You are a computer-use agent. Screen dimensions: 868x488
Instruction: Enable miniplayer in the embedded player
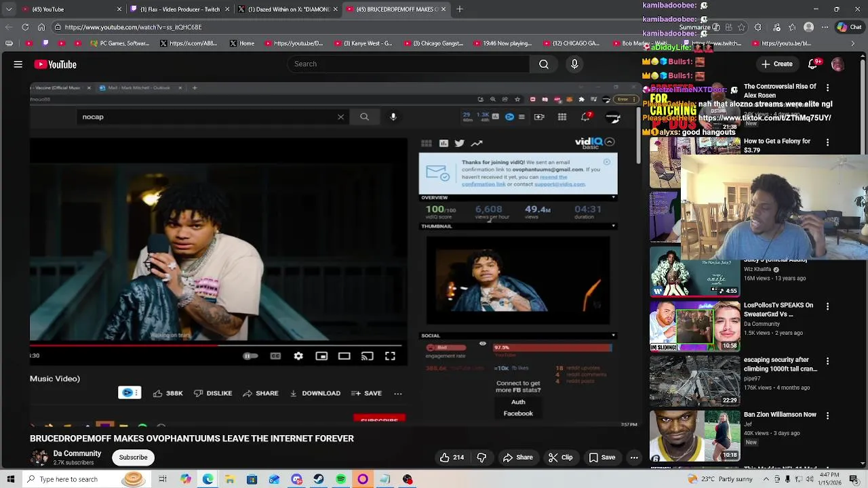(x=321, y=356)
